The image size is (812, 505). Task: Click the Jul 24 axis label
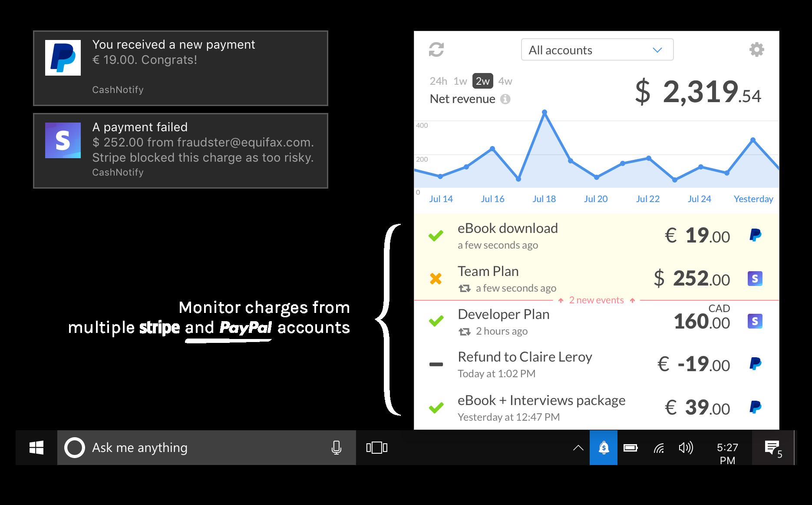point(700,199)
